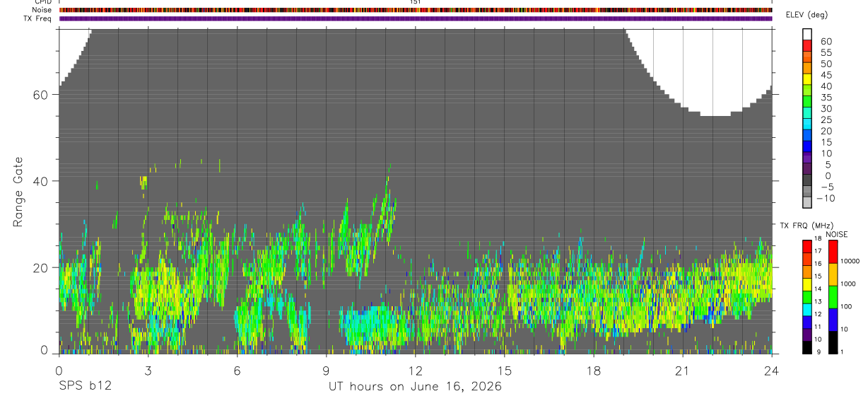Click the 60 label on the Range Gate axis
Viewport: 868px width, 401px height.
click(39, 95)
